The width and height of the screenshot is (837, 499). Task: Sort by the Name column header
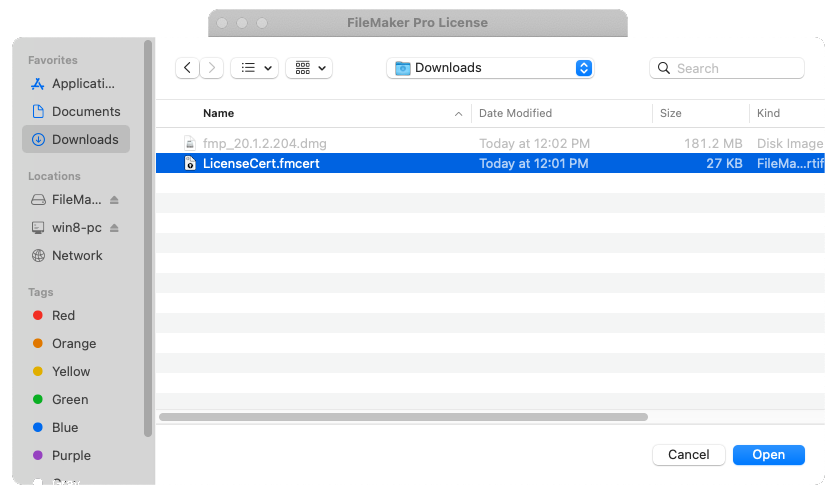218,113
